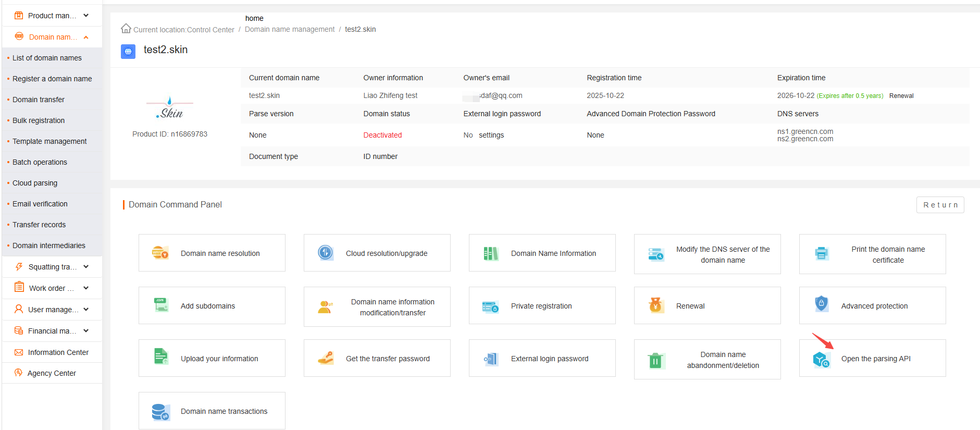Expand the Financial management menu
This screenshot has width=980, height=430.
click(52, 331)
